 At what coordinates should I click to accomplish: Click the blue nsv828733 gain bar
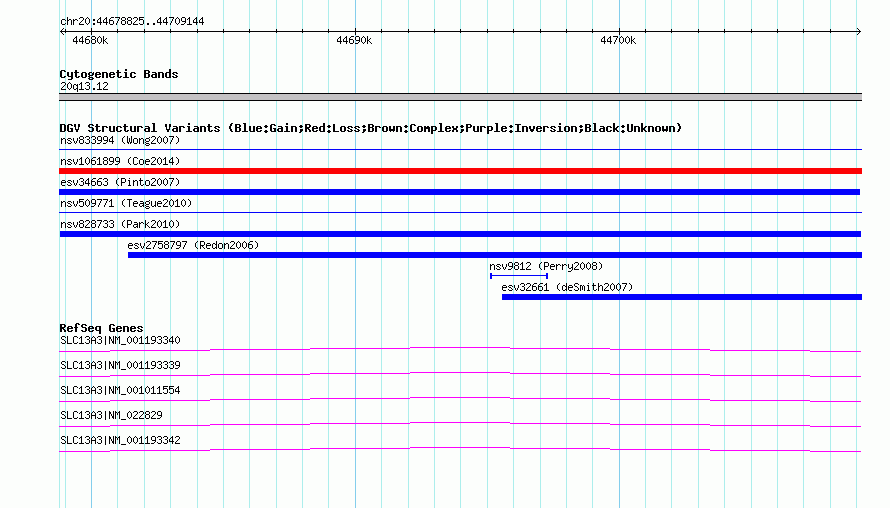[x=460, y=234]
